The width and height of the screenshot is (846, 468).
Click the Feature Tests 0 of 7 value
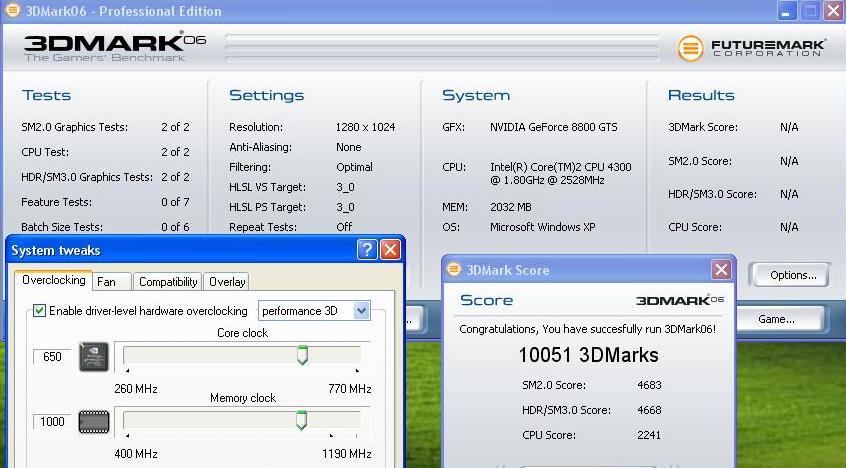coord(175,202)
